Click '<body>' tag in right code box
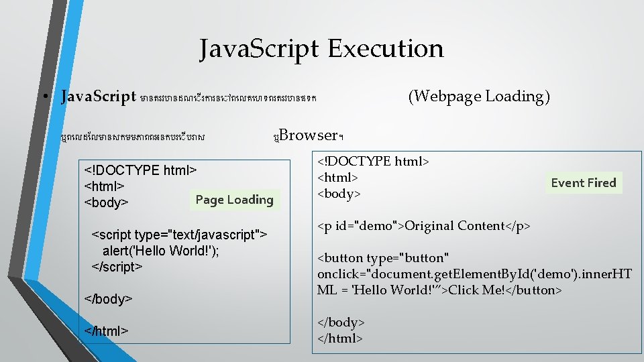 point(339,194)
